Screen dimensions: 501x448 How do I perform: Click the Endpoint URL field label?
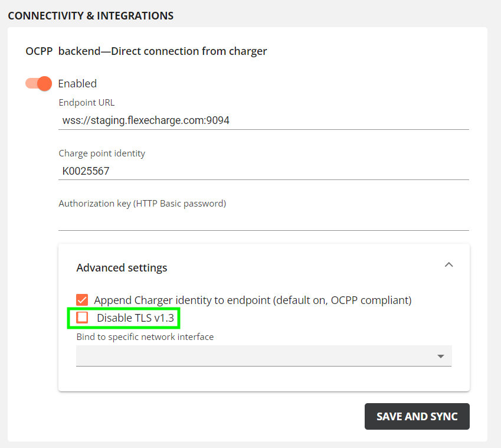[87, 103]
